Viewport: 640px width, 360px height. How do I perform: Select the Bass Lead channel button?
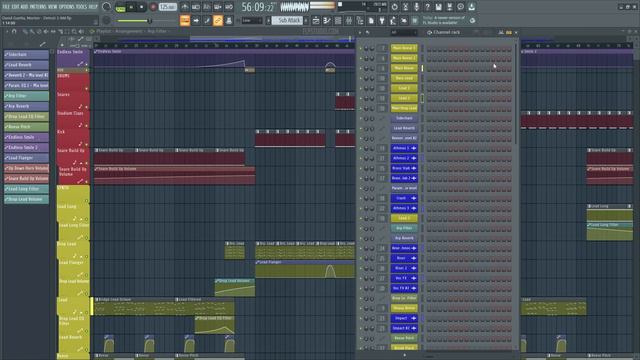point(404,78)
